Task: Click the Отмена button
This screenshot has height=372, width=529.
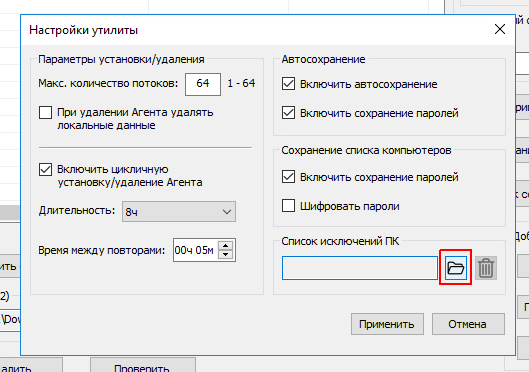Action: [x=468, y=324]
